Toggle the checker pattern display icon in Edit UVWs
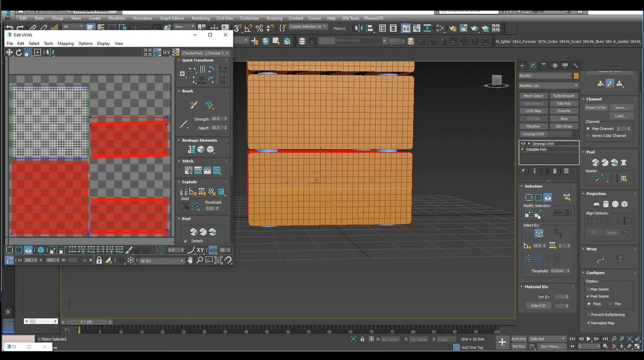The image size is (644, 360). (156, 52)
